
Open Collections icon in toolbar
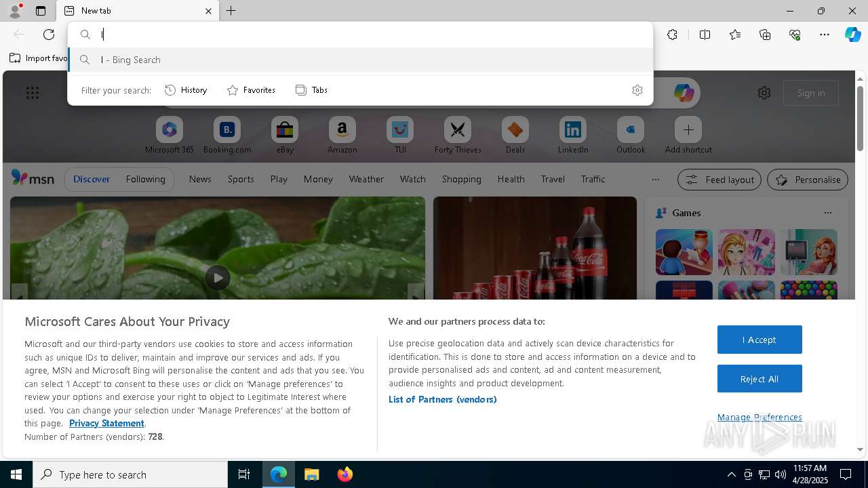[765, 35]
